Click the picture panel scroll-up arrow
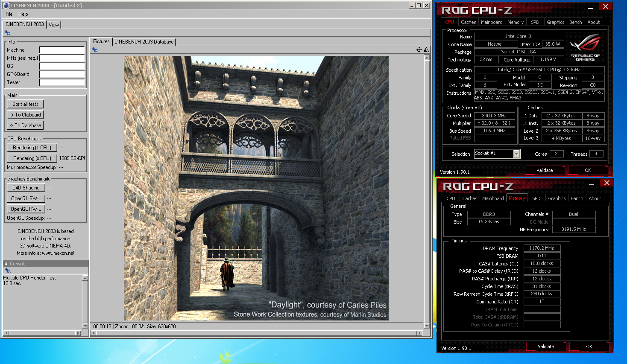Screen dimensions: 627x364 coord(427,58)
